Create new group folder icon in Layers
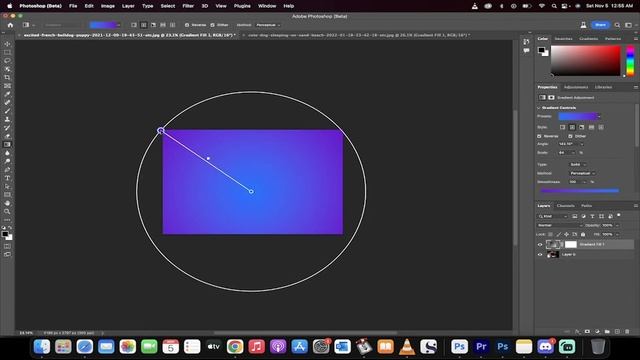 [x=607, y=331]
